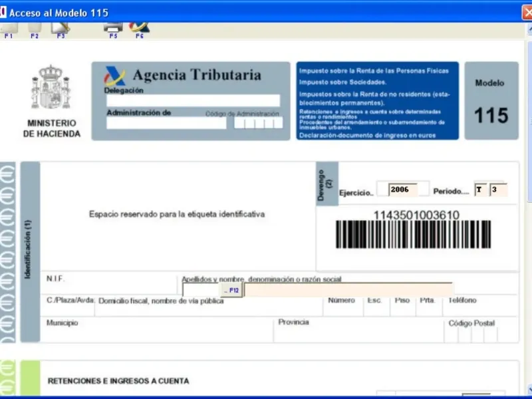Click the Administración de input field
The width and height of the screenshot is (532, 399).
pyautogui.click(x=166, y=123)
